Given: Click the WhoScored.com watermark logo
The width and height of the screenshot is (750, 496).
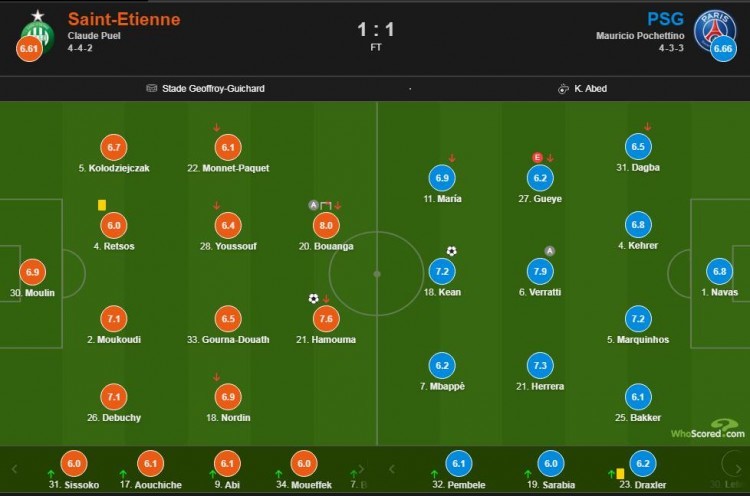Looking at the screenshot, I should pos(708,429).
